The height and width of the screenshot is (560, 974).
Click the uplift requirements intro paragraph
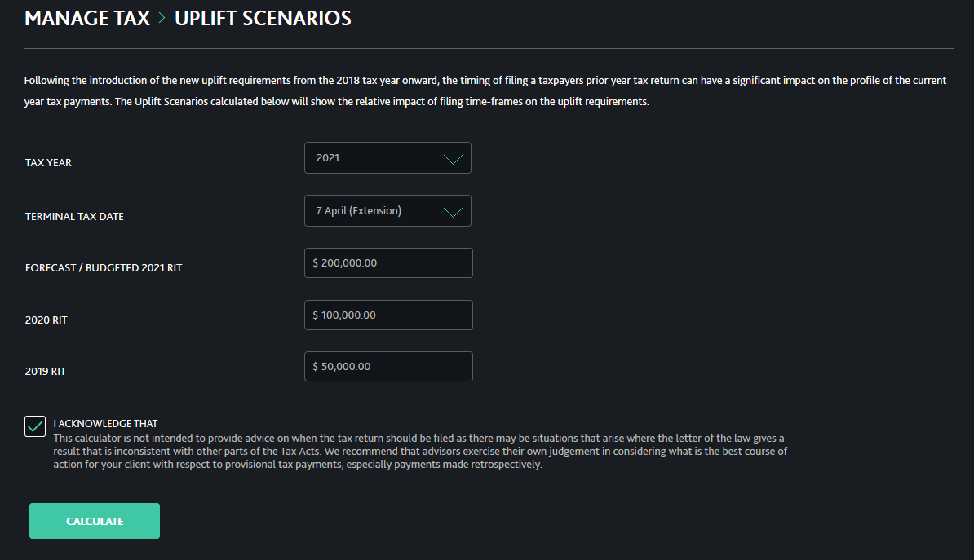tap(485, 91)
